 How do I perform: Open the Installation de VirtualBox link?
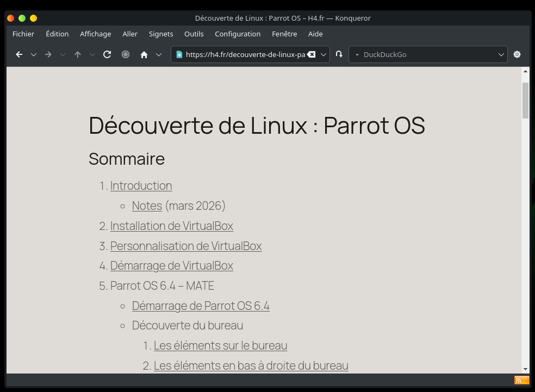pos(171,226)
